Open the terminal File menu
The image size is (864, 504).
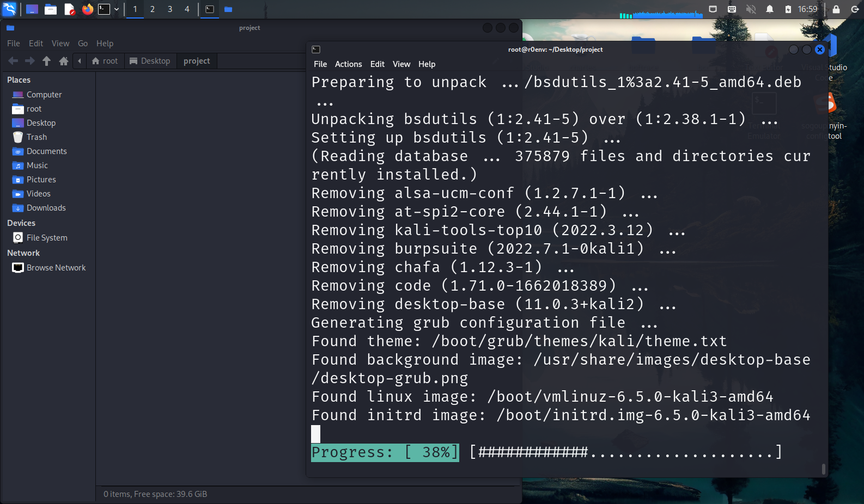(x=320, y=64)
